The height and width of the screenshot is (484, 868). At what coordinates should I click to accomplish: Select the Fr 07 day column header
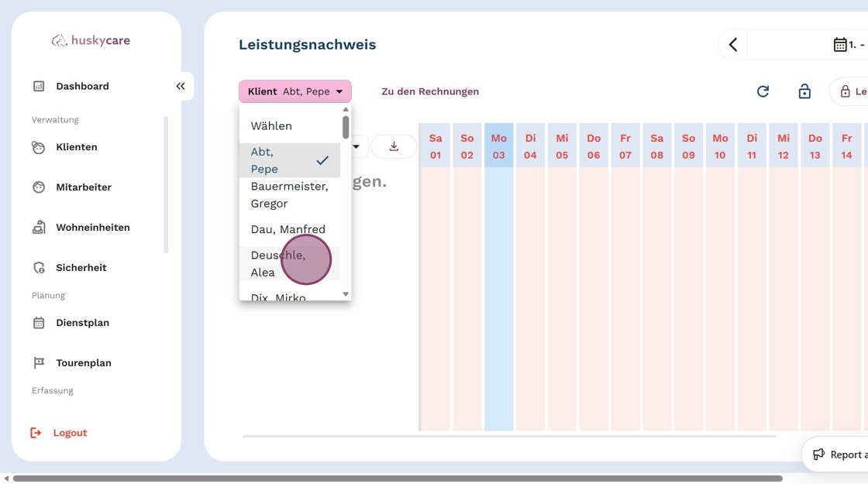tap(625, 146)
